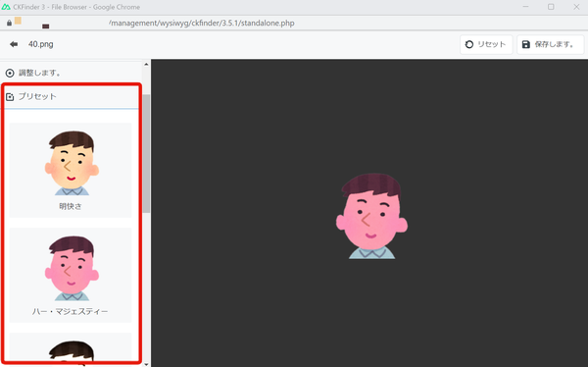Click the 明快さ preset label
This screenshot has height=367, width=588.
[71, 206]
